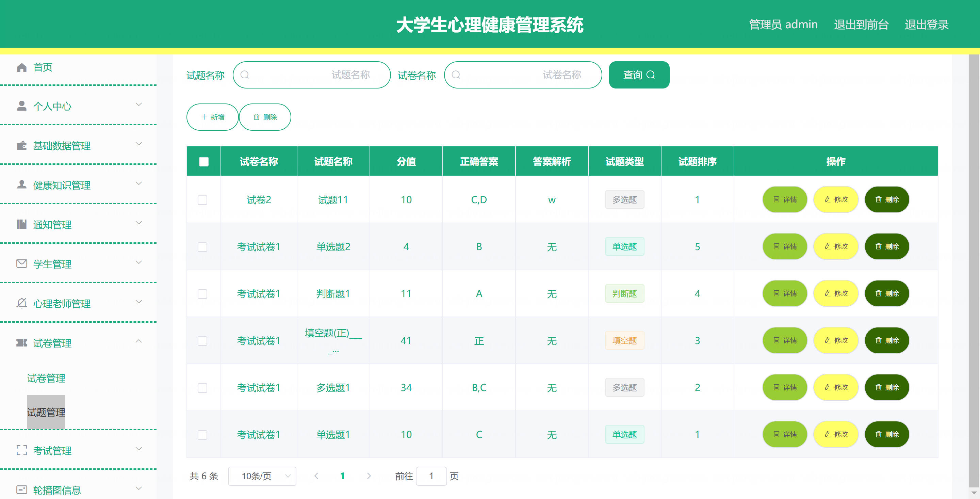Click the person icon beside 个人中心

(22, 106)
